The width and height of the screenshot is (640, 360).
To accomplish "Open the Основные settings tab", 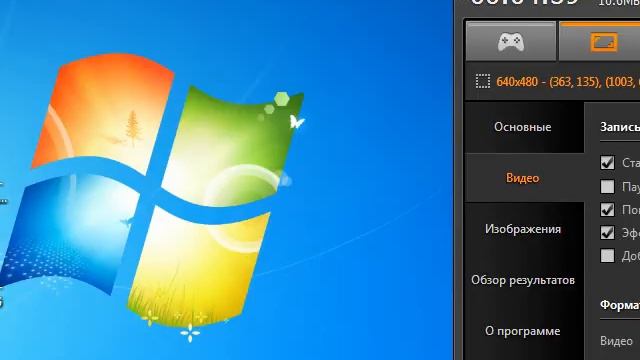I will click(525, 127).
